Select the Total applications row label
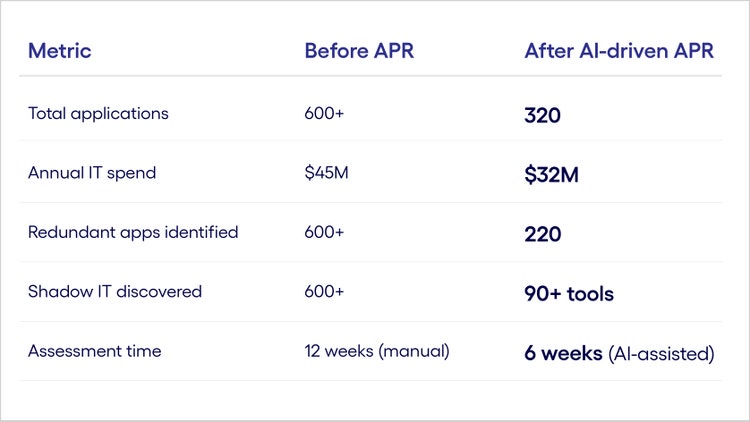The image size is (750, 422). 98,114
